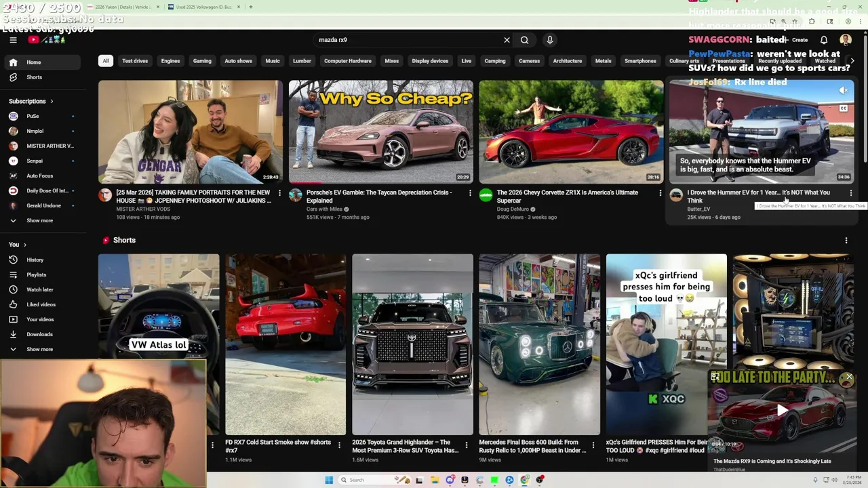Open the Subscriptions section chevron
868x488 pixels.
click(x=52, y=101)
